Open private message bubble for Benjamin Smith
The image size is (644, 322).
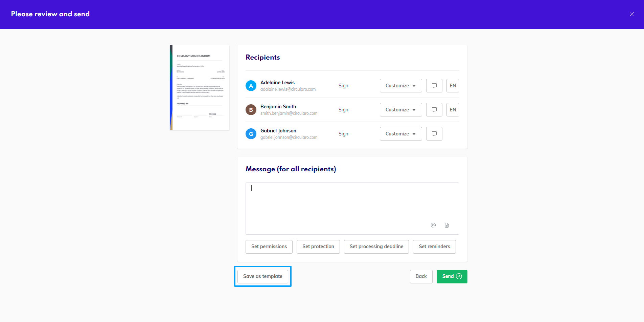click(x=434, y=109)
